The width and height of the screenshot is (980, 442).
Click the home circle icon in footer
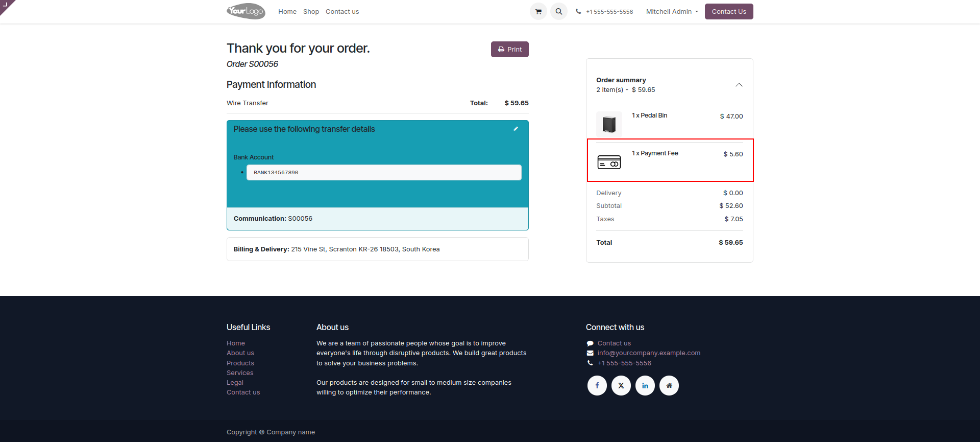(x=669, y=385)
